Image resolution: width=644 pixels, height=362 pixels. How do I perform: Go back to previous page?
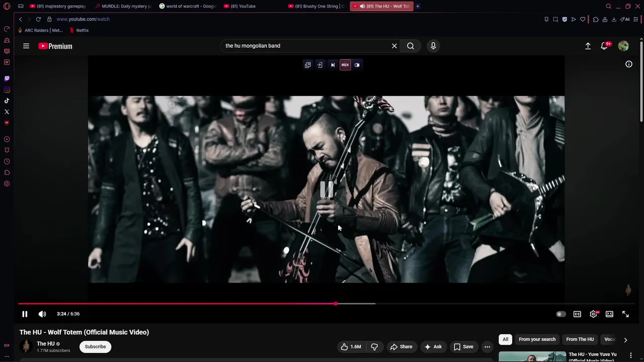[x=20, y=19]
